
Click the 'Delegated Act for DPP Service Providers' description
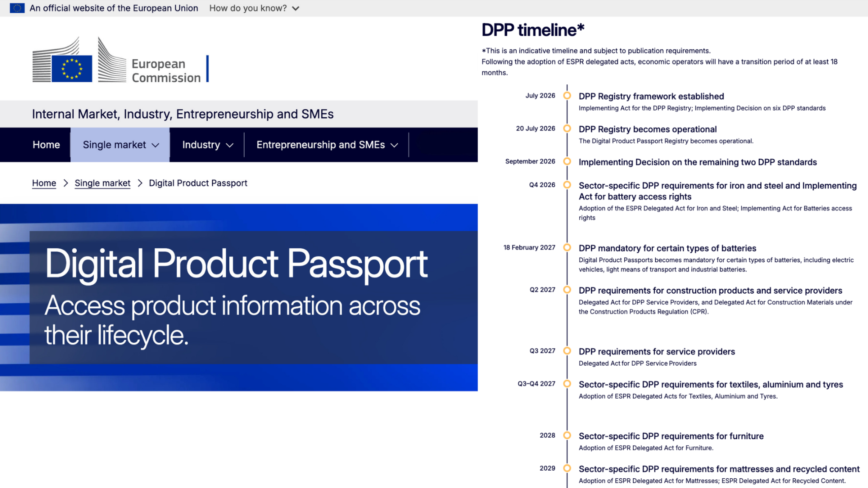(637, 363)
